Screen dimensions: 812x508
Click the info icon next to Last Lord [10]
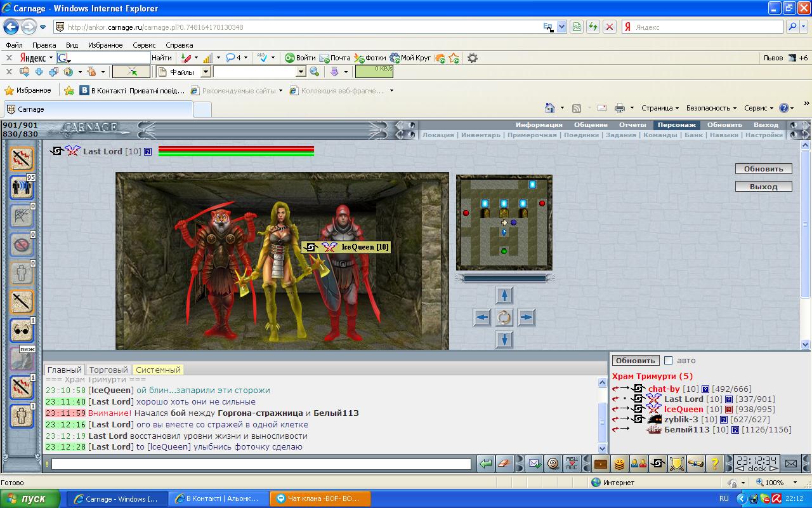click(148, 152)
